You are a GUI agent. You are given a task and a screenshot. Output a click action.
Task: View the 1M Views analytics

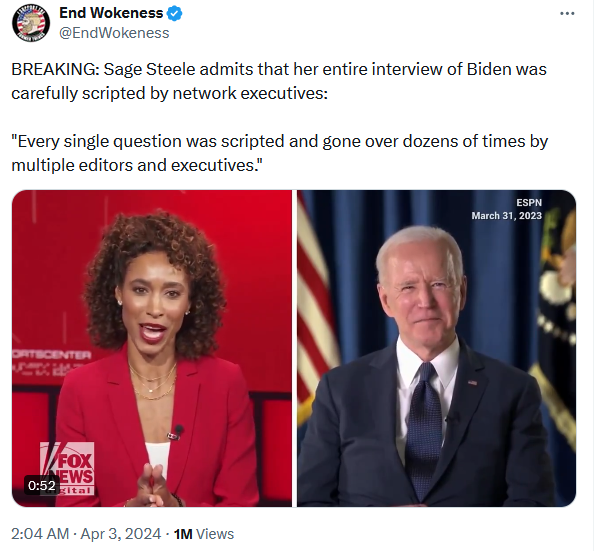click(204, 534)
